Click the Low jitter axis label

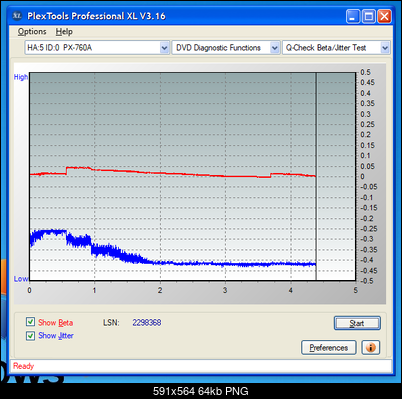click(x=21, y=279)
